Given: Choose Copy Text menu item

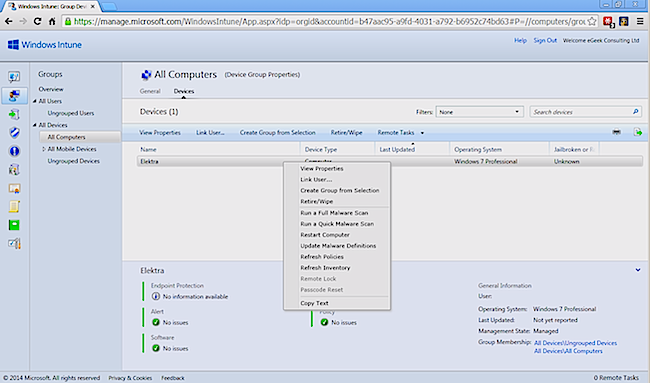Looking at the screenshot, I should pyautogui.click(x=314, y=303).
